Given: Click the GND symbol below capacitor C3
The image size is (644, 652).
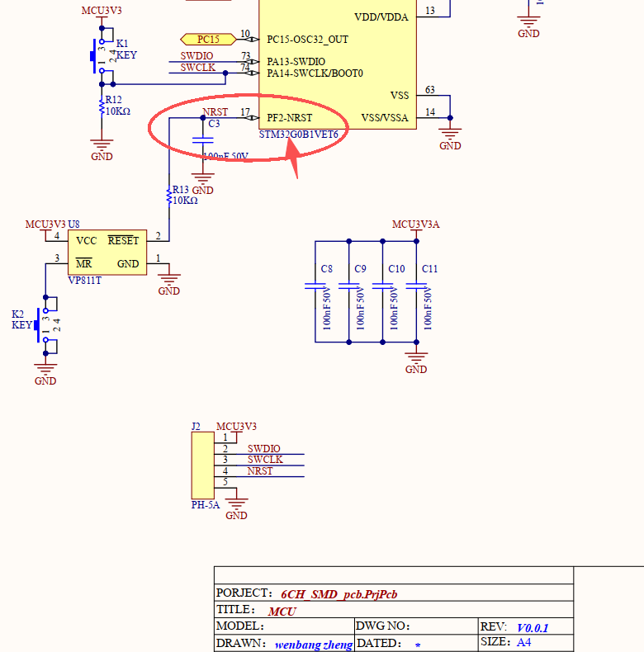Looking at the screenshot, I should [202, 184].
